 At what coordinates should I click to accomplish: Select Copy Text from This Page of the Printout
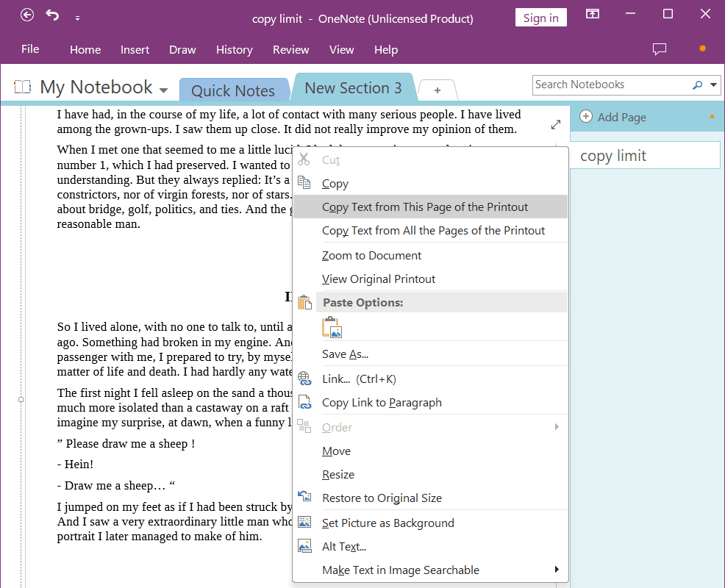(430, 207)
